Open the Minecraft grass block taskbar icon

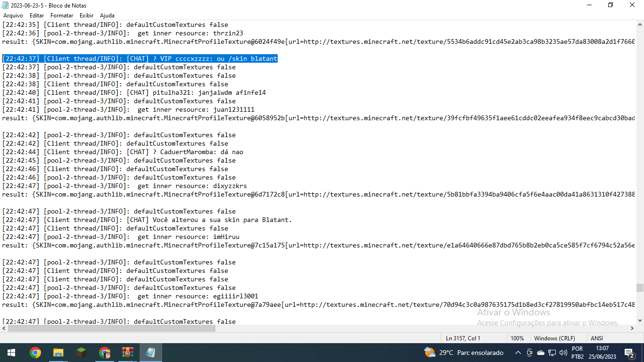point(82,353)
